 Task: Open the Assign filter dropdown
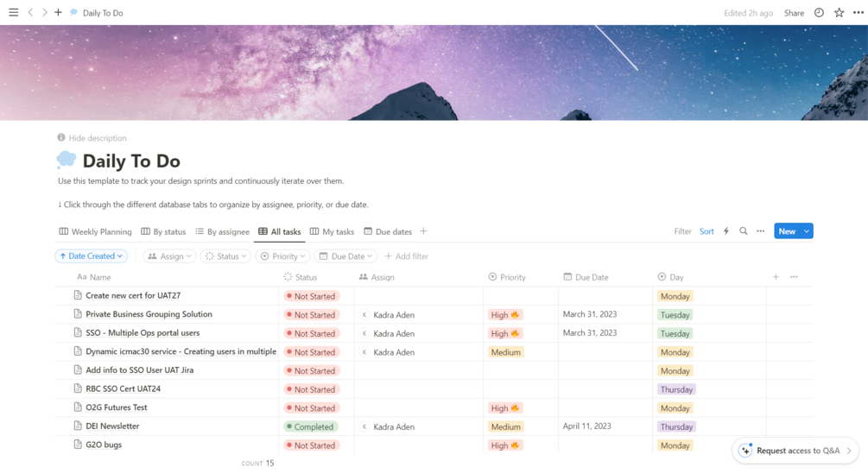pos(169,256)
